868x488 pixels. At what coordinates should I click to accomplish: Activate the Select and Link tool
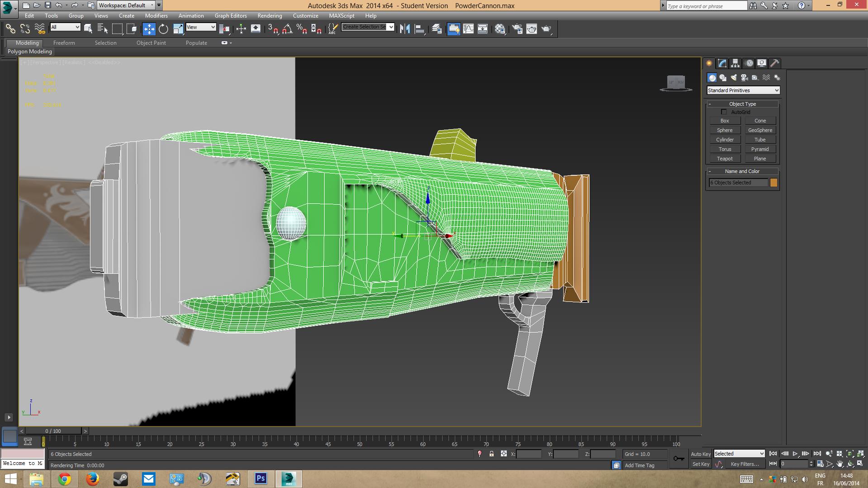tap(10, 29)
